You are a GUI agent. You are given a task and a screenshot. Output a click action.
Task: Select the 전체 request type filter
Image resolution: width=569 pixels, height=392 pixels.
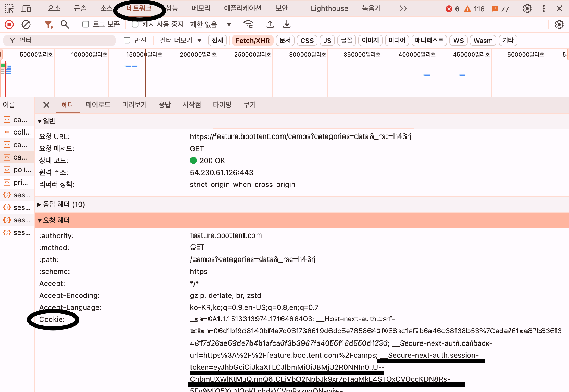coord(217,41)
